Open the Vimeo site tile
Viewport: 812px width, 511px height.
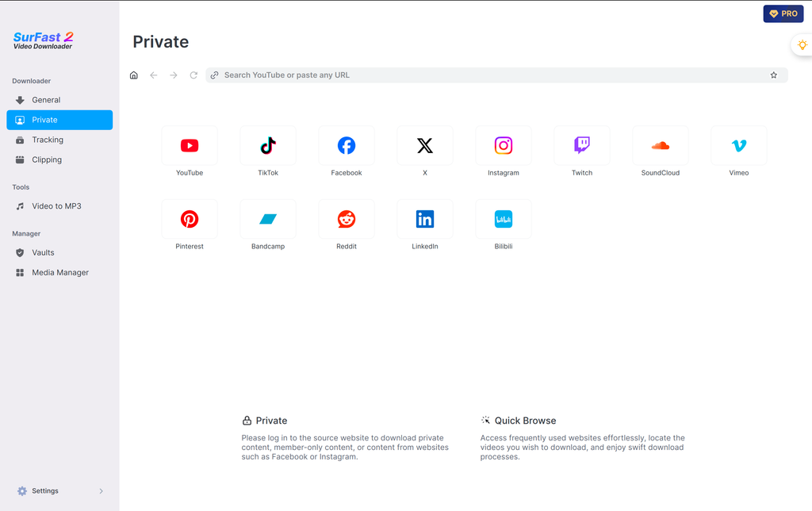coord(739,146)
